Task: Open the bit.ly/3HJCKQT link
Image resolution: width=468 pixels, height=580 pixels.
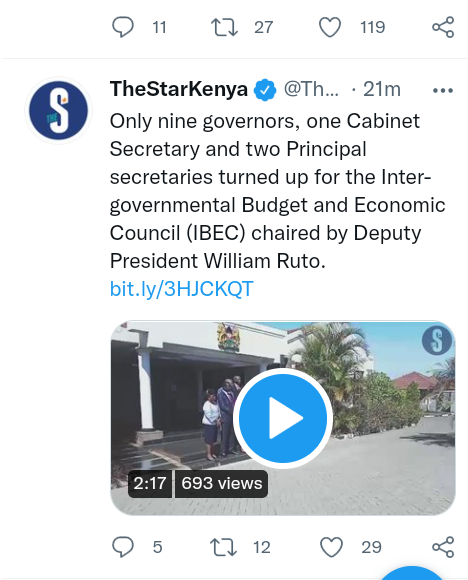Action: pyautogui.click(x=182, y=289)
